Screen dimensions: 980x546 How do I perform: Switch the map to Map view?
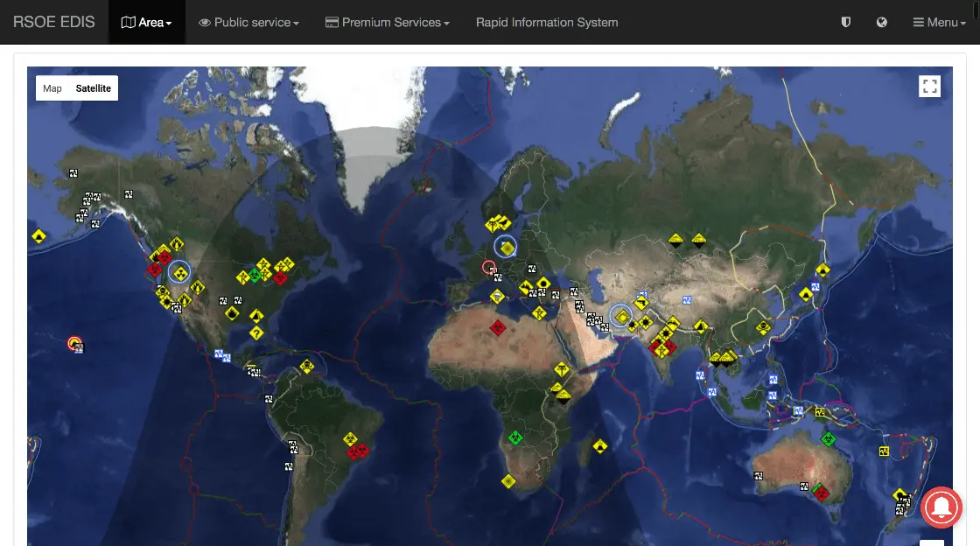[x=52, y=88]
